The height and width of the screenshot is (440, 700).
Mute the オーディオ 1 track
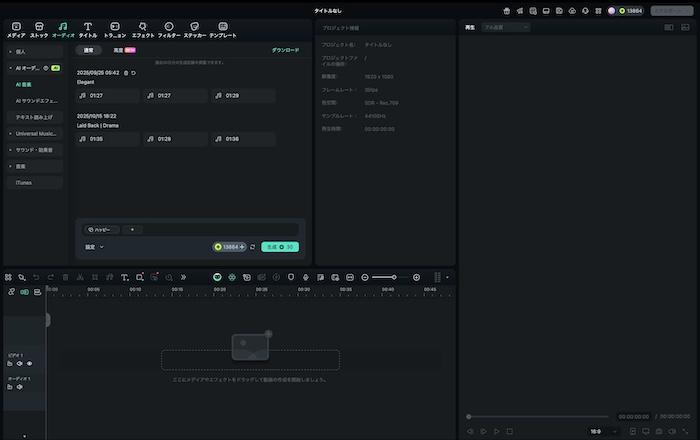pyautogui.click(x=19, y=386)
